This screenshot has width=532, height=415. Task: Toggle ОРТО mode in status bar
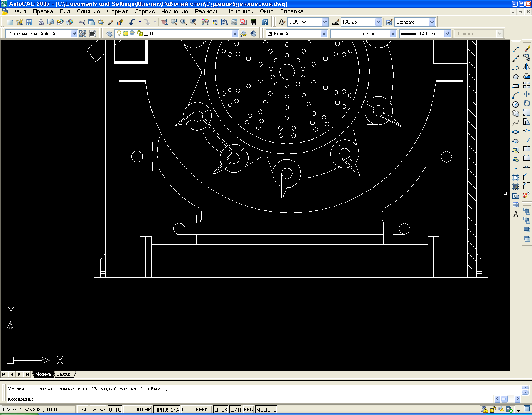[115, 410]
